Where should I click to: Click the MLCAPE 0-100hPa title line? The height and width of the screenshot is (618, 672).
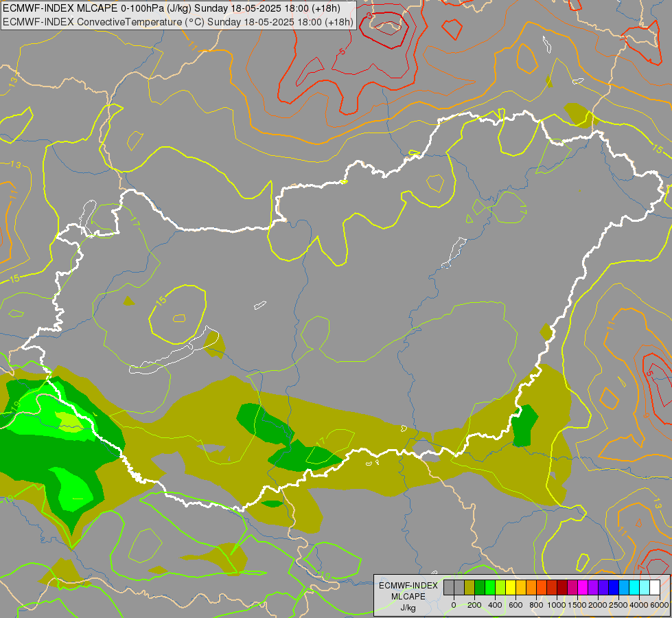tap(172, 8)
